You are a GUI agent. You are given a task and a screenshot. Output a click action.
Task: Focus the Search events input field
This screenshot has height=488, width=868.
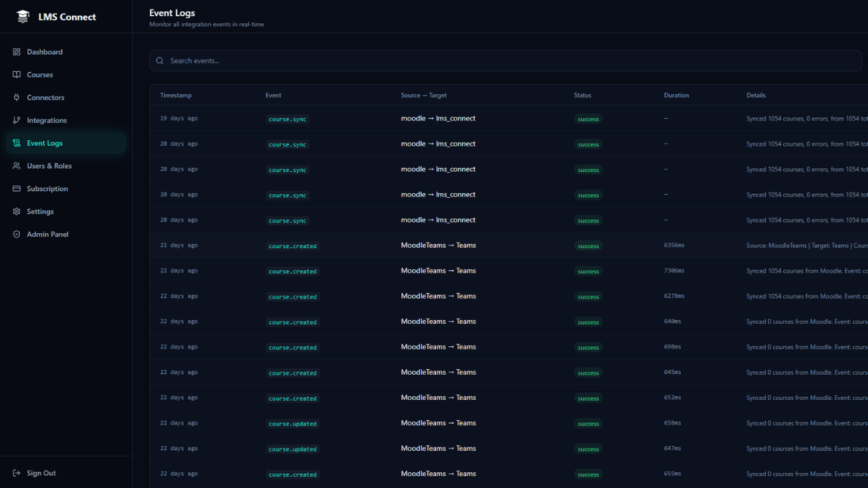(x=509, y=61)
